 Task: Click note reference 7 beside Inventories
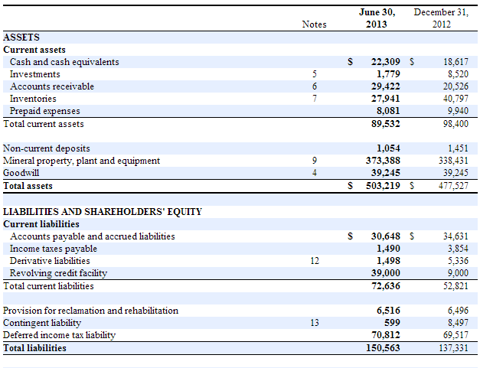click(314, 99)
